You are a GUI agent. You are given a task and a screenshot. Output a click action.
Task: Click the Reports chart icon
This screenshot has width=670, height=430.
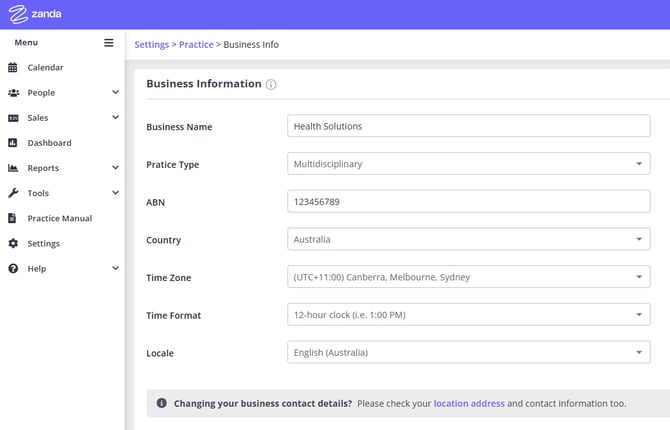click(x=13, y=168)
